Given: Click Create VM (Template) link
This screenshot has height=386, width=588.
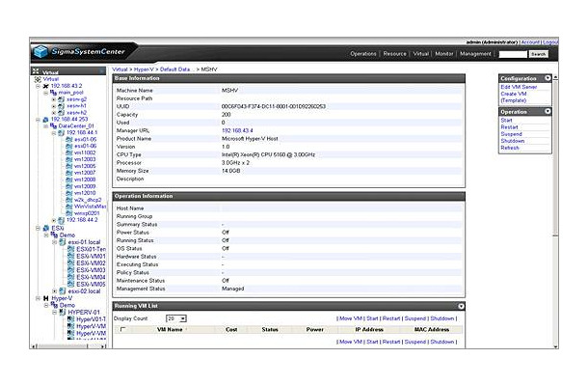Looking at the screenshot, I should click(x=514, y=97).
